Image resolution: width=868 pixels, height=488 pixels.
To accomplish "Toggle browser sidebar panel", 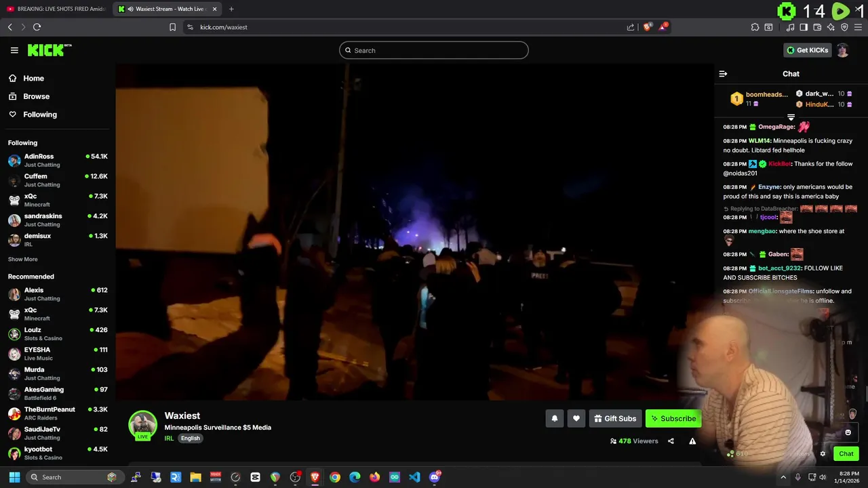I will pos(804,27).
